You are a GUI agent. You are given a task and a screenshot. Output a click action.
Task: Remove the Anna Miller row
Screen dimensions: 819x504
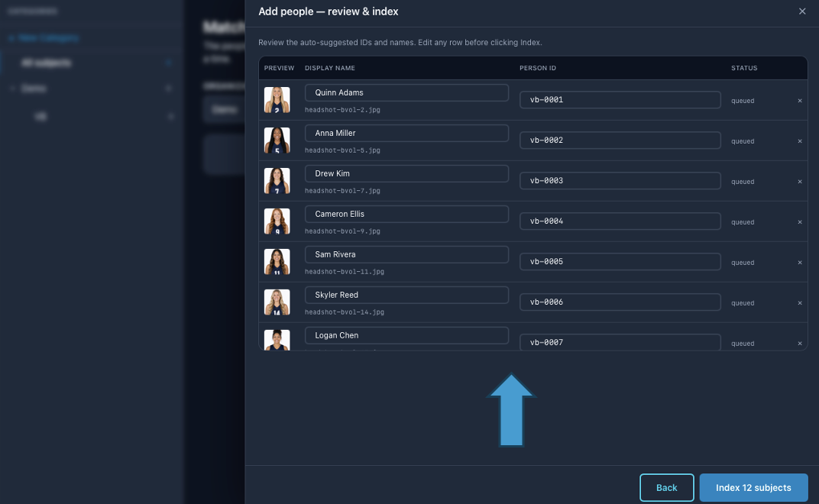click(x=800, y=141)
